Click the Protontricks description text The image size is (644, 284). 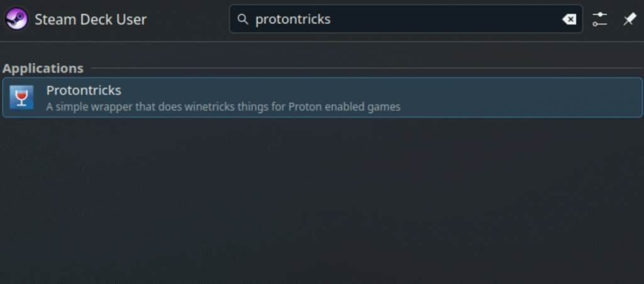coord(223,107)
